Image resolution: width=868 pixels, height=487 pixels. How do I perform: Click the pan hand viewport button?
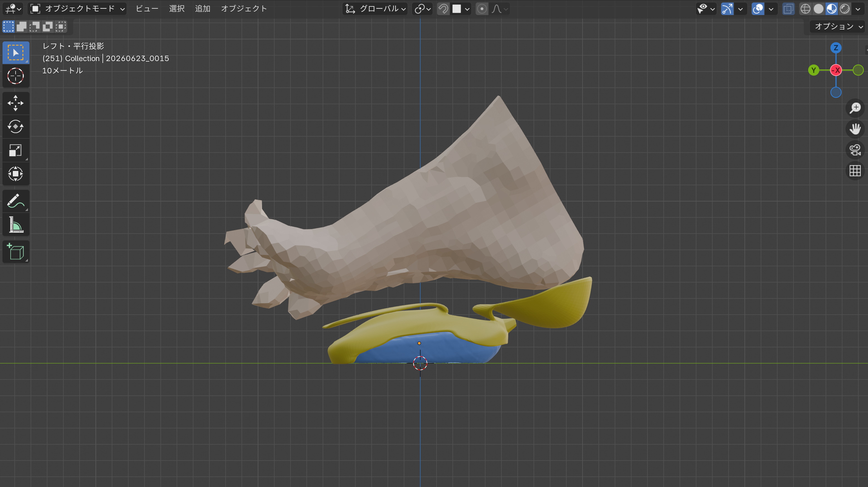coord(855,129)
